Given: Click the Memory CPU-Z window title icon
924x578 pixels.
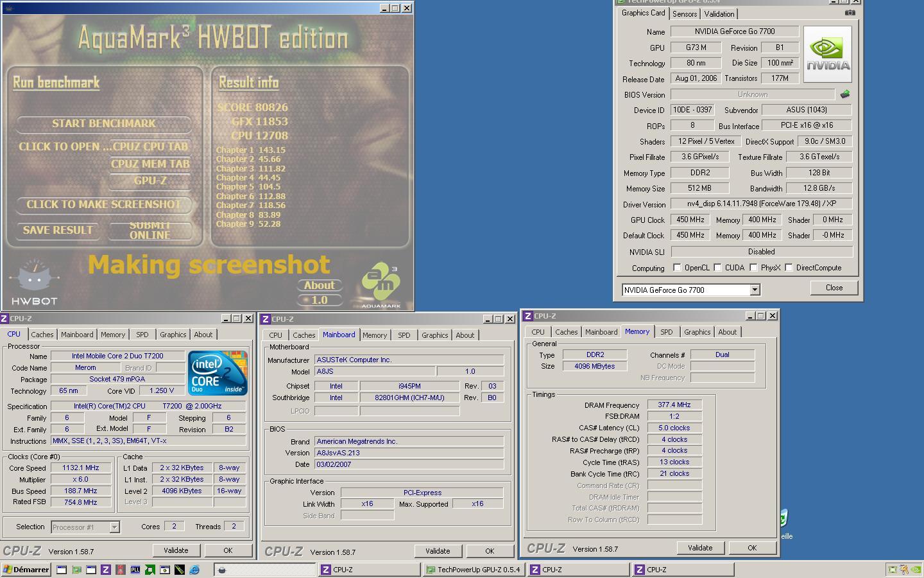Looking at the screenshot, I should pos(529,316).
